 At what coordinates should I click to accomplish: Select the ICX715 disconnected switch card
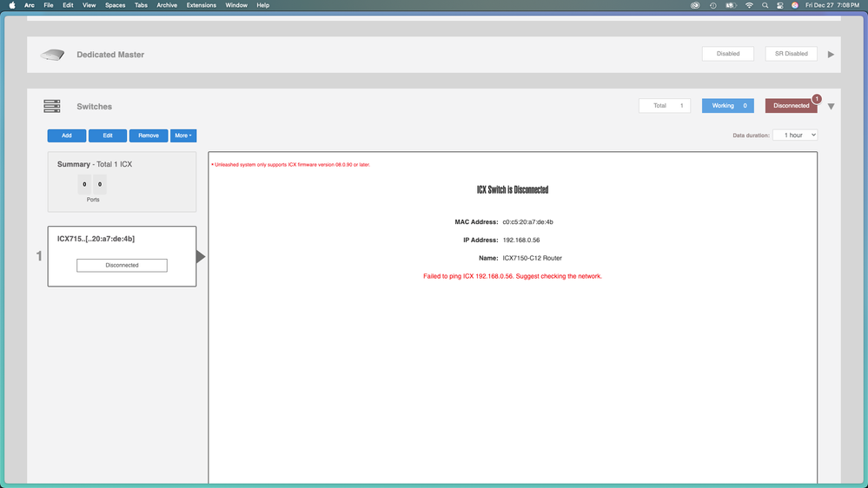(122, 256)
